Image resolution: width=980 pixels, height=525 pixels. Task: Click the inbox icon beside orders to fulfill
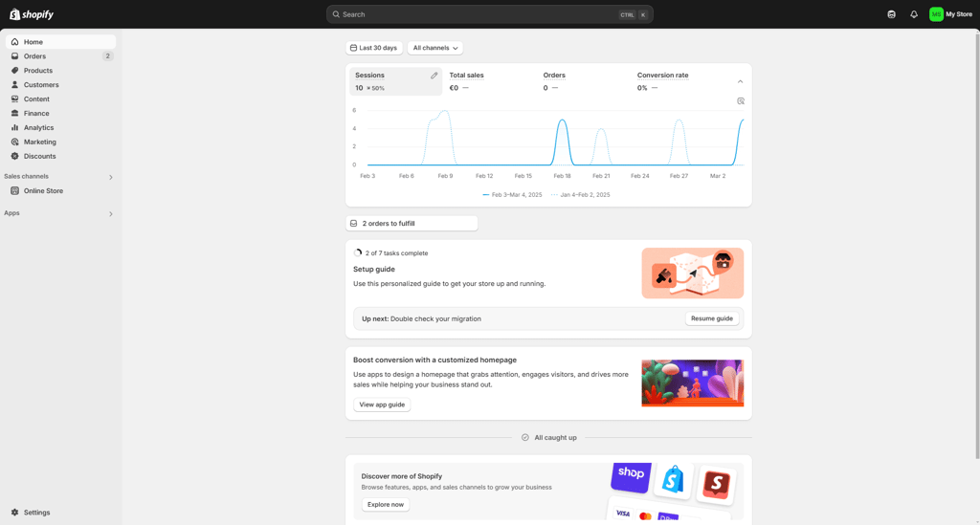click(x=354, y=224)
